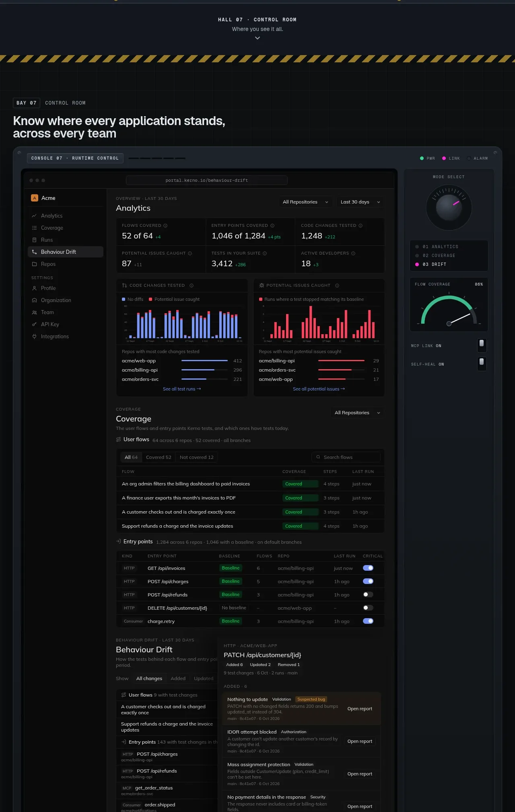Click the Mode Select rotary knob
Viewport: 515px width, 812px height.
449,208
